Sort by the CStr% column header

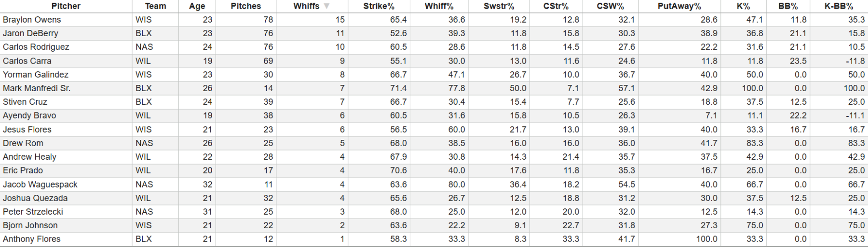[x=556, y=6]
